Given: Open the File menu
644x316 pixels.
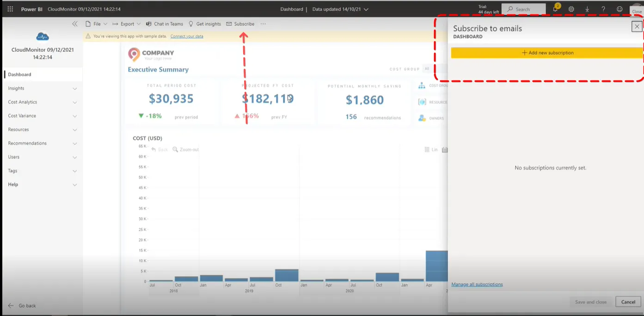Looking at the screenshot, I should click(97, 24).
